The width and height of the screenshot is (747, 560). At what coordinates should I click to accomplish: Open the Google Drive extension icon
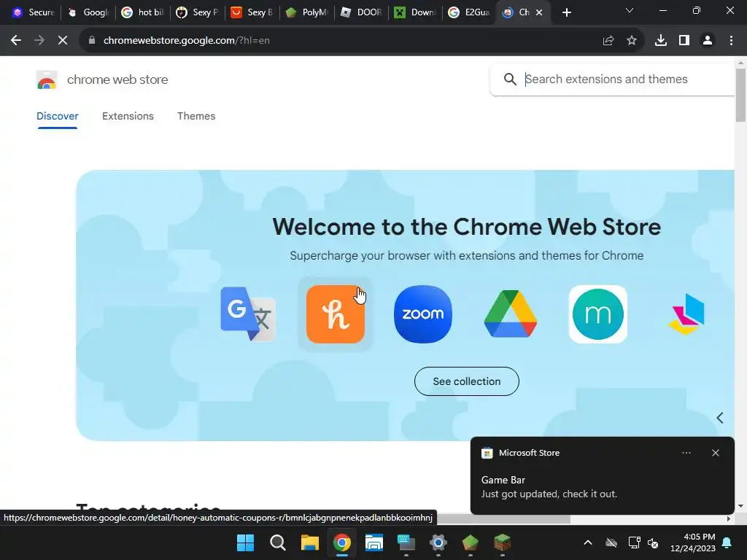(510, 314)
